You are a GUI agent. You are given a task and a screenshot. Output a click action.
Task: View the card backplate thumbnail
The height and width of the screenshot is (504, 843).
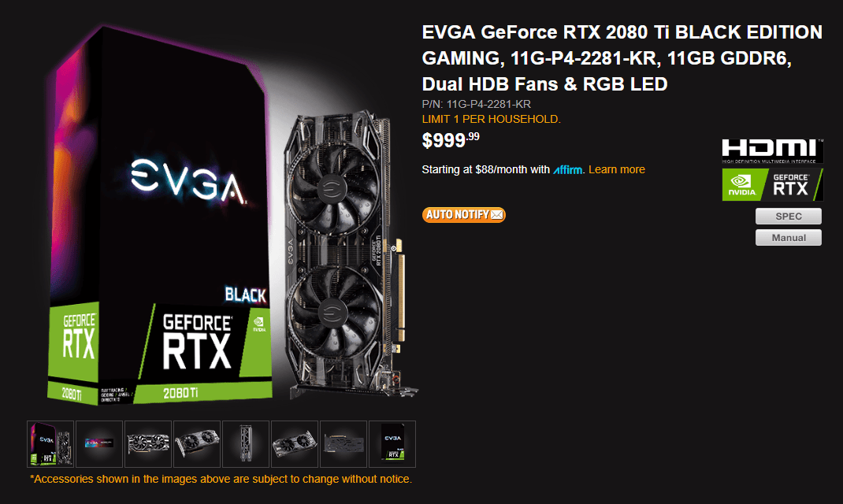343,444
